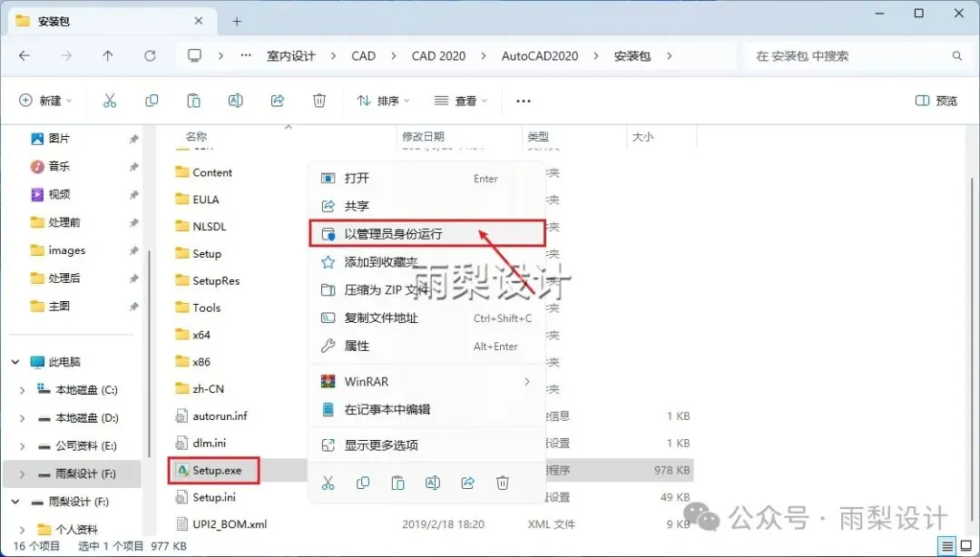This screenshot has height=557, width=980.
Task: Collapse 此电脑 tree node
Action: coord(15,362)
